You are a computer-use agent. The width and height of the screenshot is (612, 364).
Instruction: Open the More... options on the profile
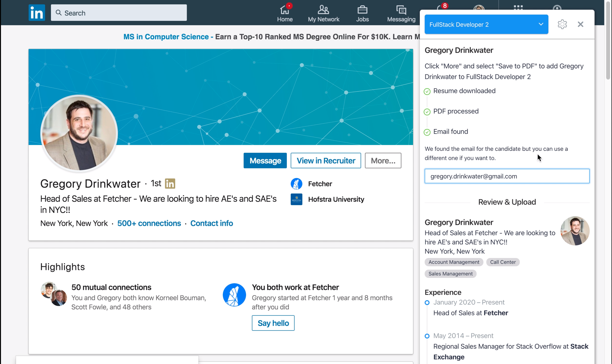point(383,160)
